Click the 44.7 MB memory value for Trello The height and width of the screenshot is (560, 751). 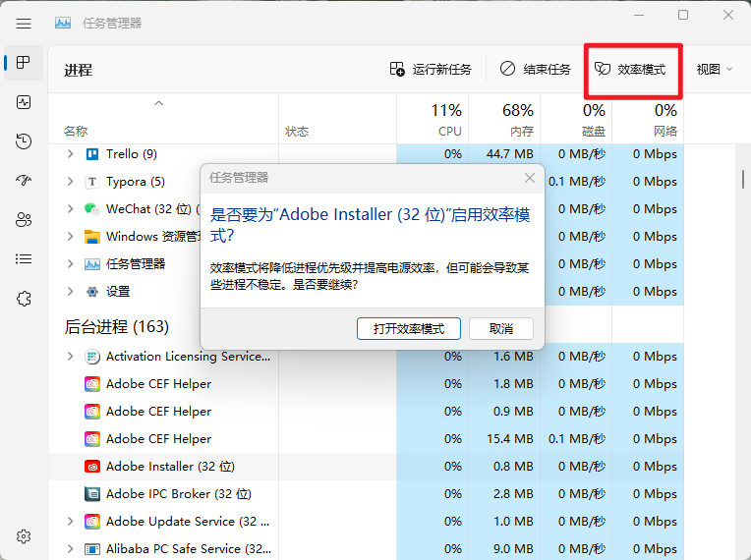(x=509, y=154)
